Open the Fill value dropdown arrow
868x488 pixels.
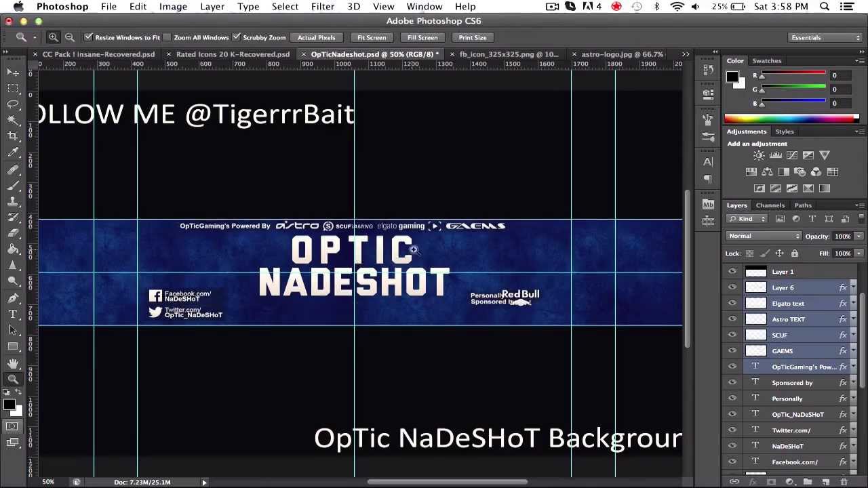pyautogui.click(x=859, y=253)
